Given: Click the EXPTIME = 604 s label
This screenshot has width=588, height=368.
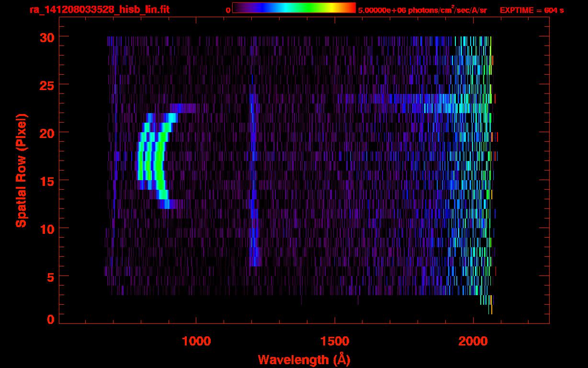Looking at the screenshot, I should [x=531, y=10].
